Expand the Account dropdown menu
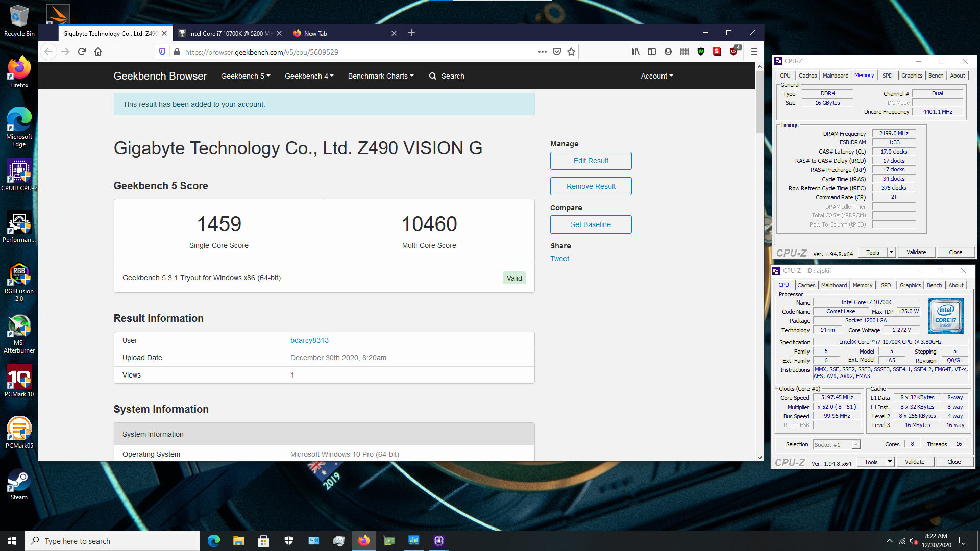This screenshot has width=980, height=551. [657, 76]
